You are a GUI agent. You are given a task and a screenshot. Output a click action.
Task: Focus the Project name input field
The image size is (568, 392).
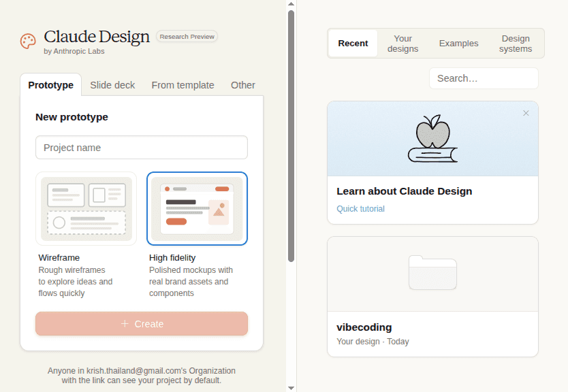tap(142, 147)
